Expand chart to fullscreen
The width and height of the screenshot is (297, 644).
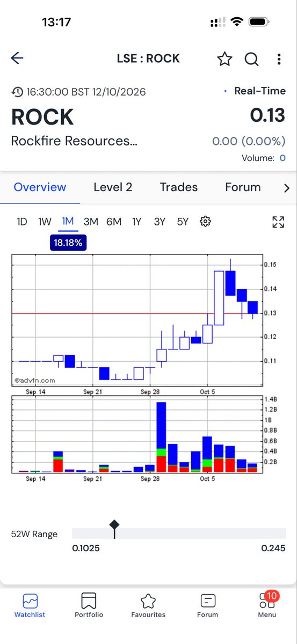(x=278, y=222)
